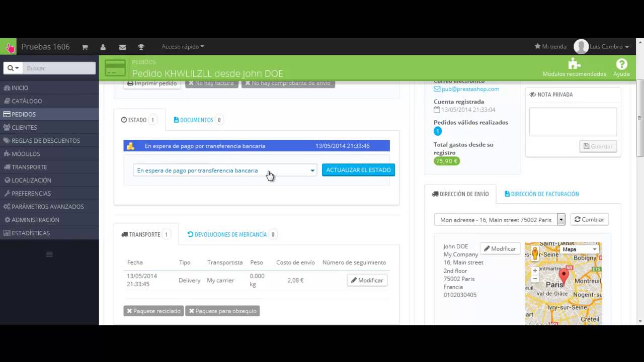Screen dimensions: 644x362
Task: Click No hay comprobante de envío button
Action: coord(288,83)
